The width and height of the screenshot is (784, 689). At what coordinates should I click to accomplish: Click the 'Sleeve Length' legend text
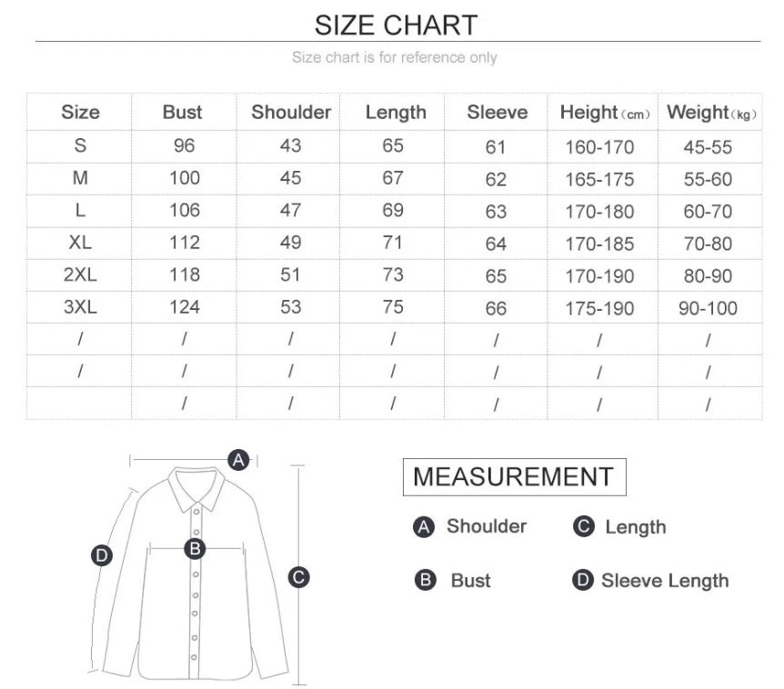pos(665,581)
